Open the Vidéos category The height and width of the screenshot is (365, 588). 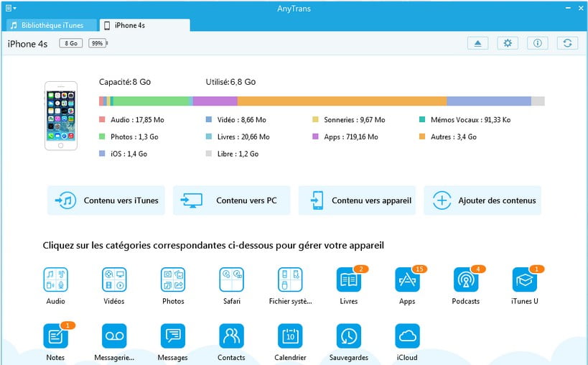(114, 279)
